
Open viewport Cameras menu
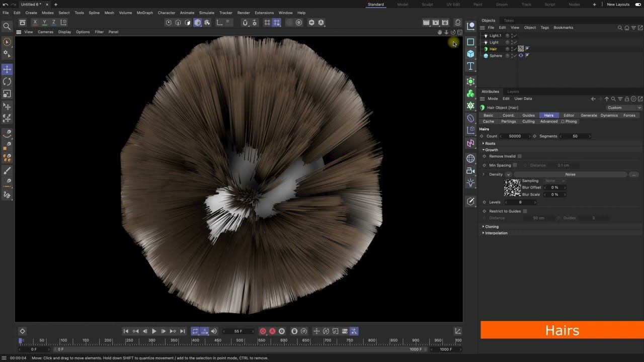45,32
